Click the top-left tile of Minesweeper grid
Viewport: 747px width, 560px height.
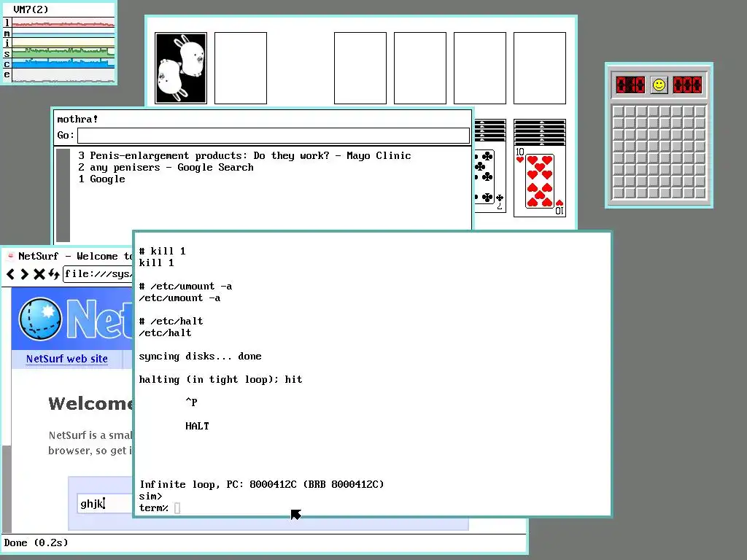click(618, 112)
